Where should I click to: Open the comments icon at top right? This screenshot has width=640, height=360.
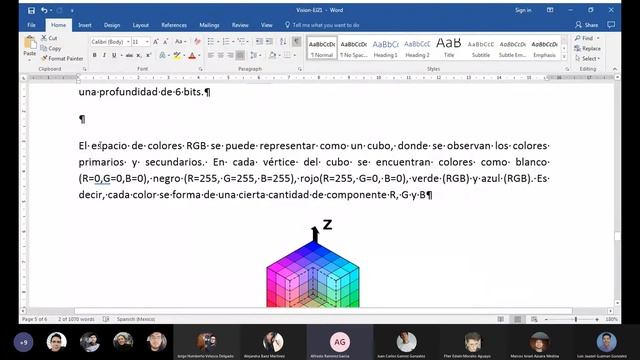point(611,25)
